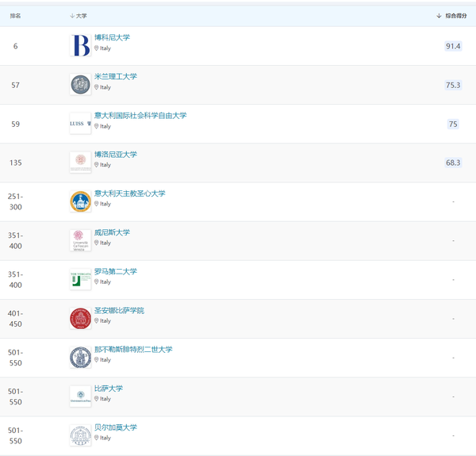Click the location pin icon under 那不勒斯腓特烈二世大学
This screenshot has height=456, width=476.
96,359
